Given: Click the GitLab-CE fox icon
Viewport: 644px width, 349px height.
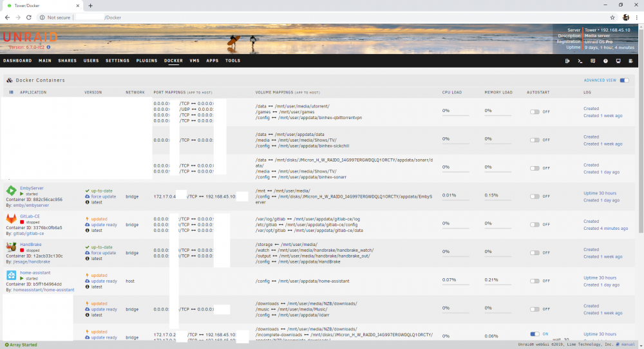Looking at the screenshot, I should tap(11, 219).
